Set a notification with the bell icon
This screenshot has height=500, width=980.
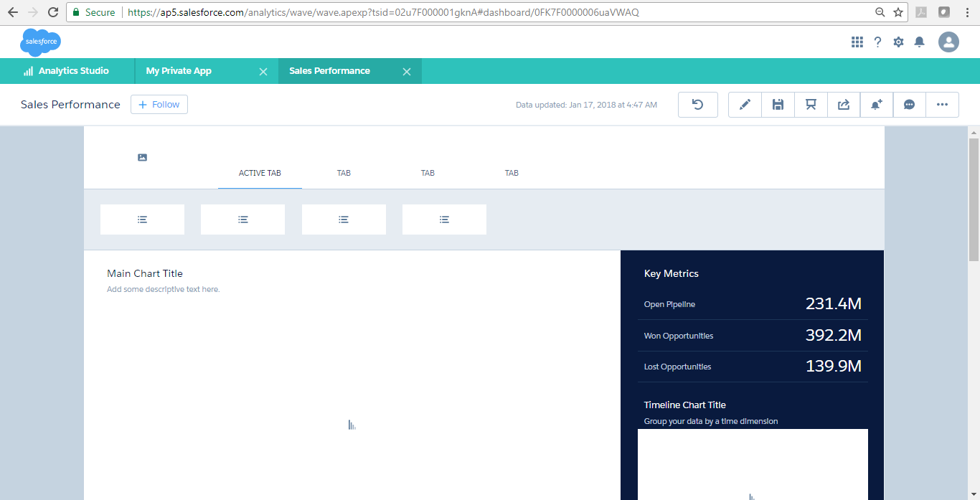(876, 104)
